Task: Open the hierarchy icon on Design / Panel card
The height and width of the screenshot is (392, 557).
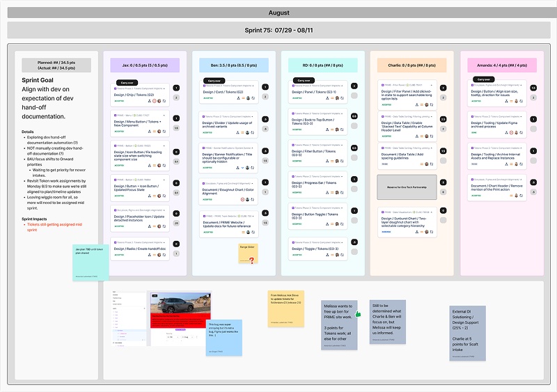Action: [327, 98]
